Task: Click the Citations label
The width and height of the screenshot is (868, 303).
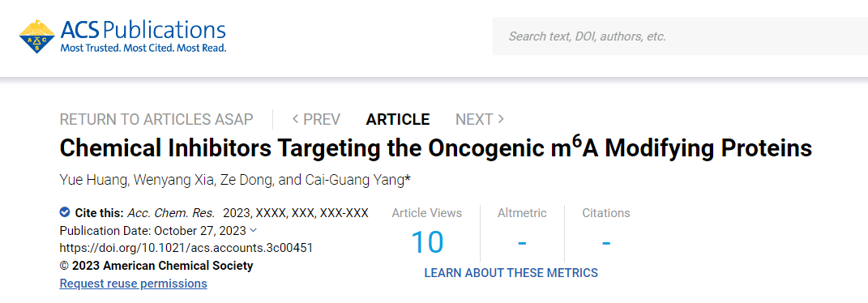Action: coord(606,213)
